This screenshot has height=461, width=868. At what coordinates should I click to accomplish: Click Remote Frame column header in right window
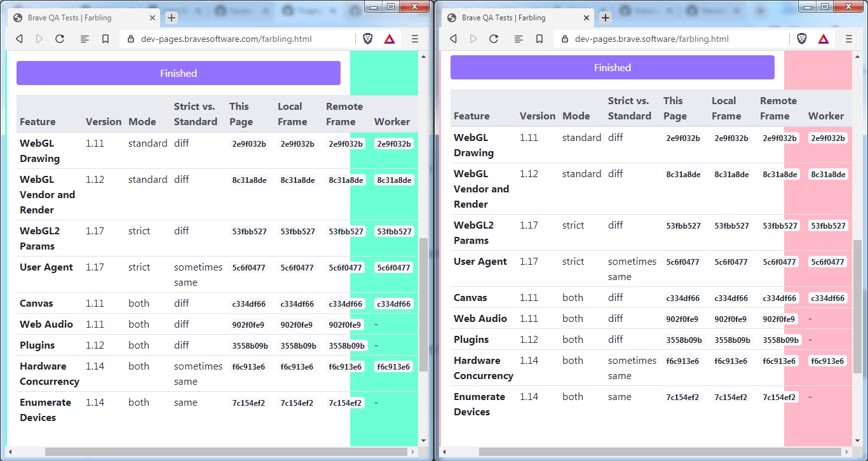778,109
